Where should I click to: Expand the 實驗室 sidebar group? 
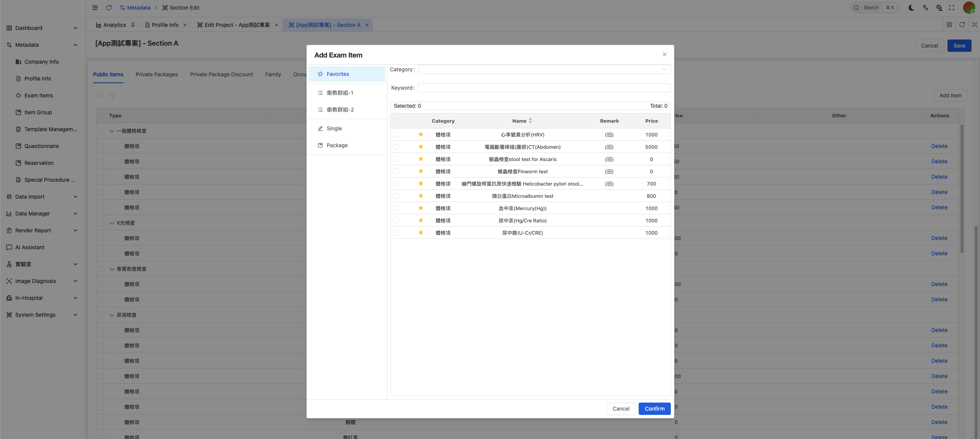(75, 264)
